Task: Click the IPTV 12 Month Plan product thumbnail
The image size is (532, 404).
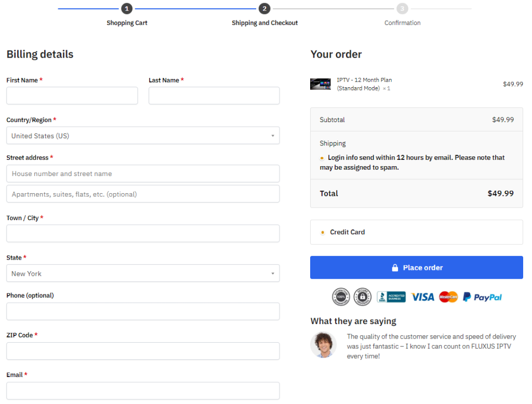Action: (321, 84)
